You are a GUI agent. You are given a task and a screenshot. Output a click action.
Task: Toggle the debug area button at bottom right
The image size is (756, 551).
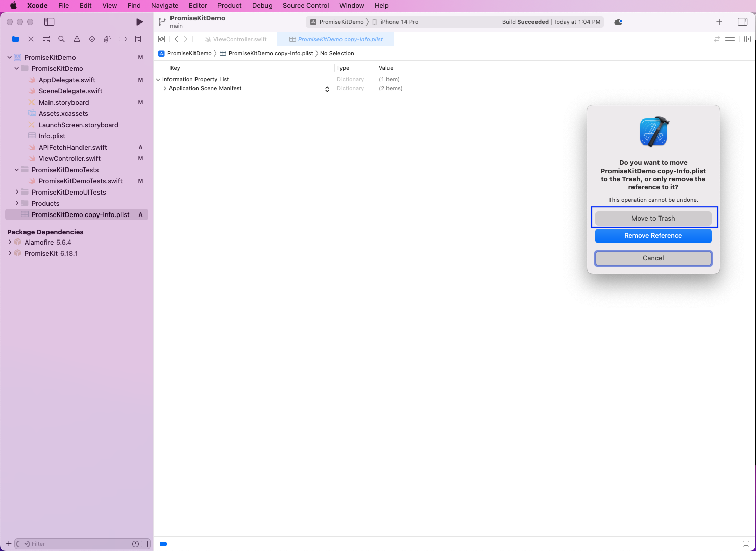pyautogui.click(x=746, y=544)
